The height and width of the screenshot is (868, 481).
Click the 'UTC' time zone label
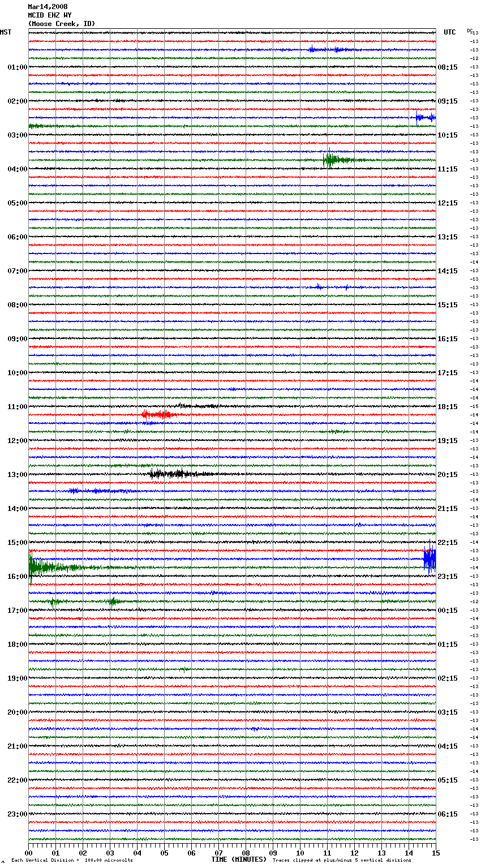click(450, 32)
